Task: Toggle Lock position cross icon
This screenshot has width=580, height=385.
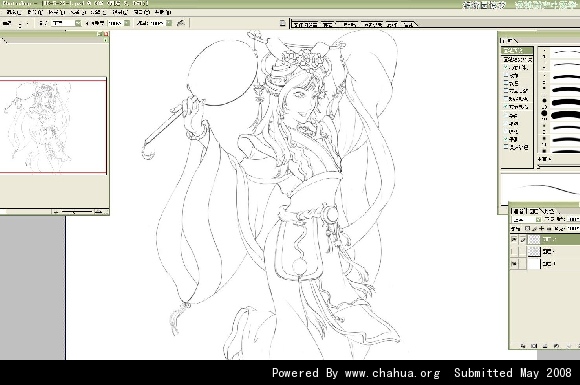Action: coord(542,229)
